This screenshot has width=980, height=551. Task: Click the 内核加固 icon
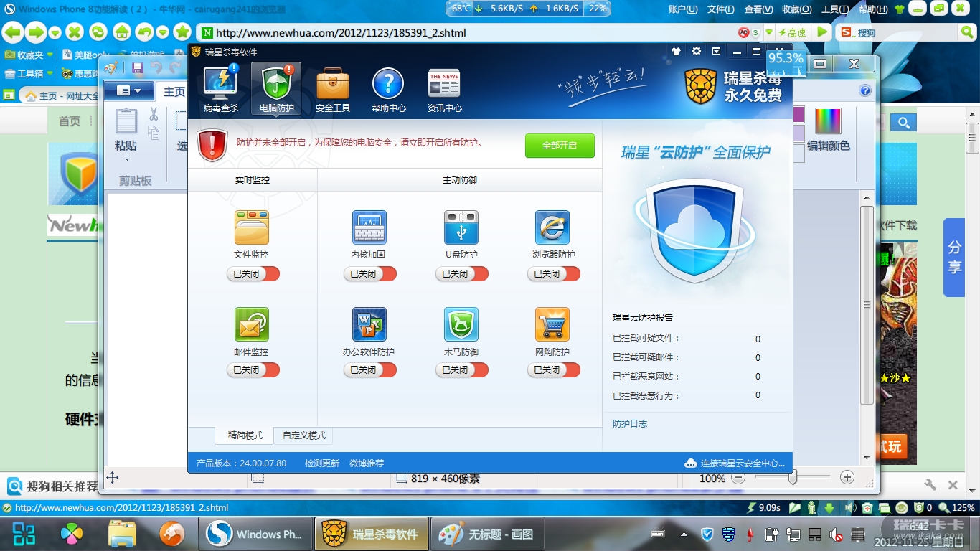coord(369,227)
